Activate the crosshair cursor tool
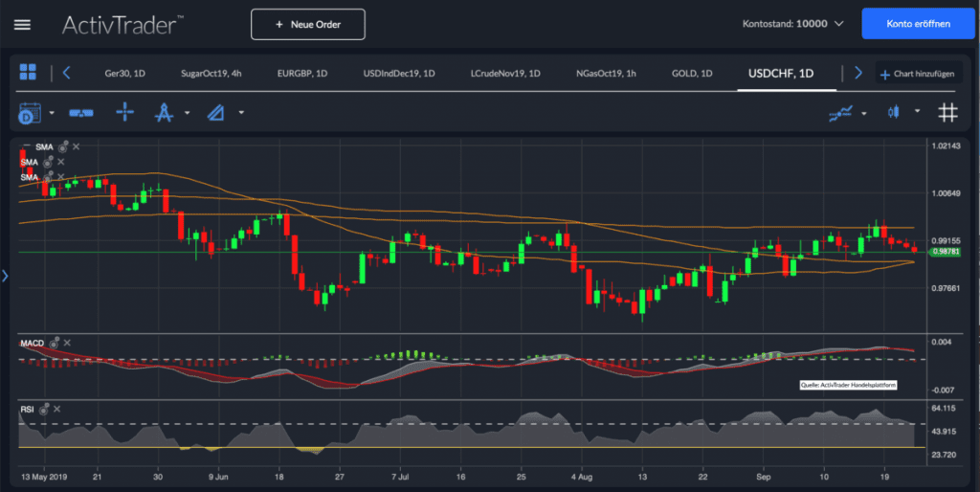The height and width of the screenshot is (492, 980). coord(125,113)
